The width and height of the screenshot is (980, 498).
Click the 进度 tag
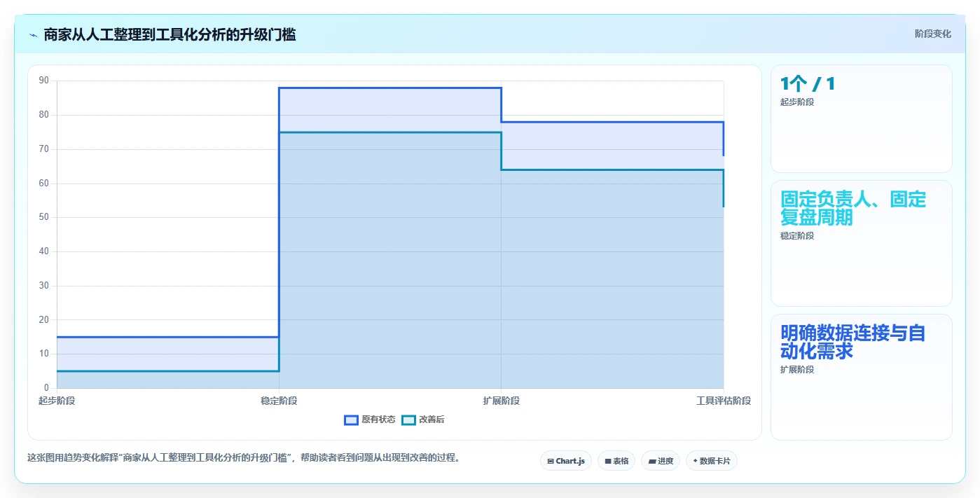(661, 461)
